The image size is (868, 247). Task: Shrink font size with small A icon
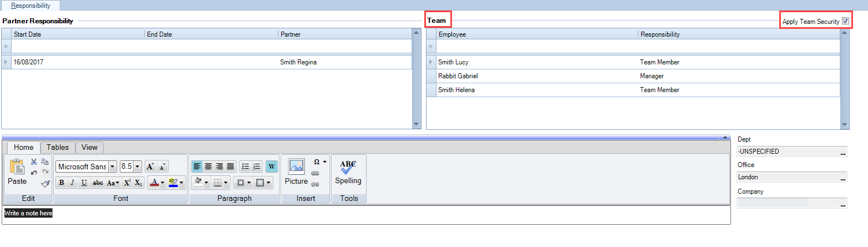pyautogui.click(x=161, y=167)
